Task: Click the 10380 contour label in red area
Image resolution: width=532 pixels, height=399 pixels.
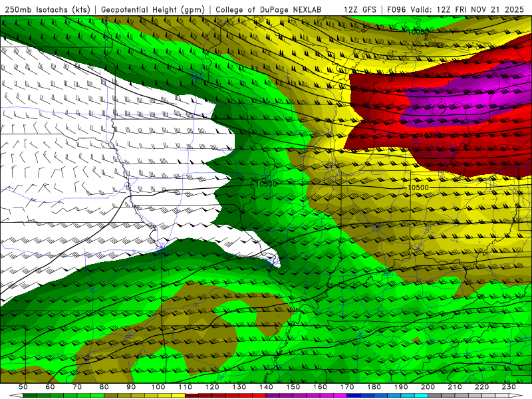Action: pyautogui.click(x=430, y=136)
